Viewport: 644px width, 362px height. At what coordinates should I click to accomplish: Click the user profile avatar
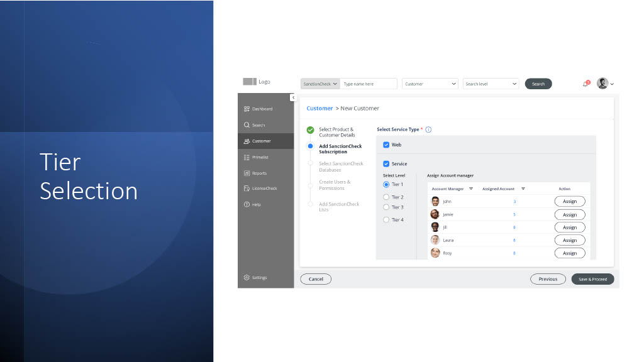[602, 84]
